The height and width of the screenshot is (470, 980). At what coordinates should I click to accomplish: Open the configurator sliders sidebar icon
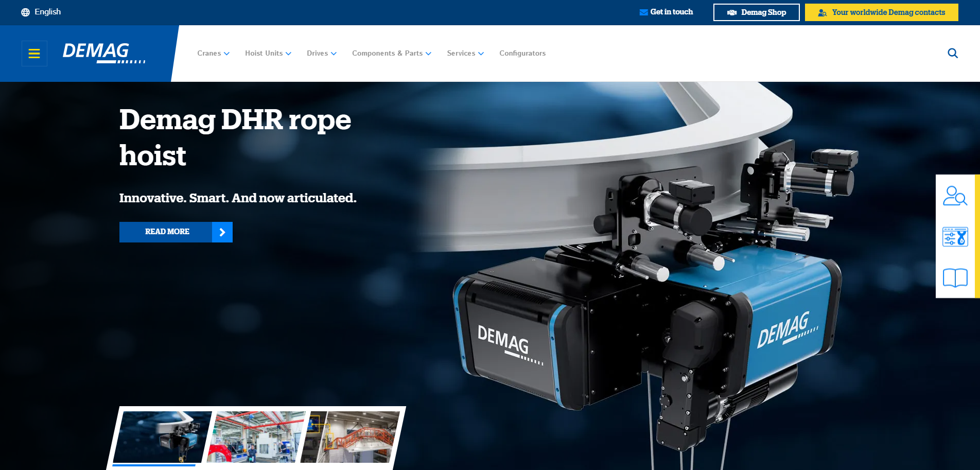[x=955, y=237]
